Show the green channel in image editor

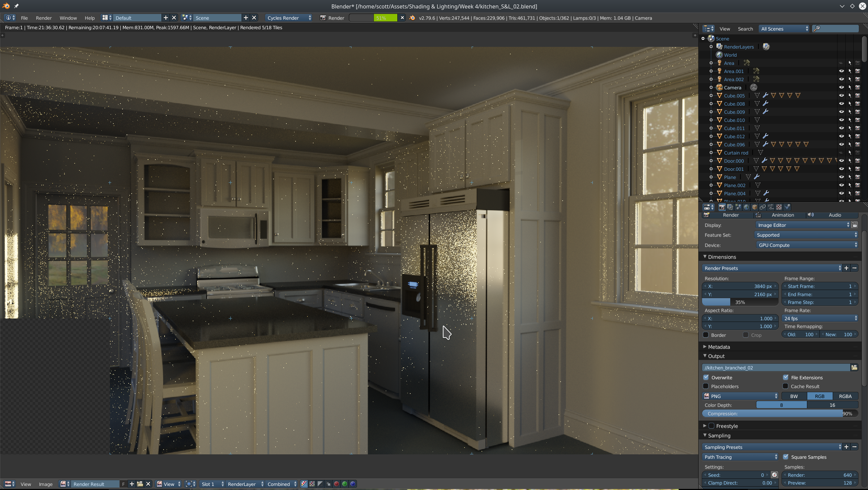tap(344, 484)
